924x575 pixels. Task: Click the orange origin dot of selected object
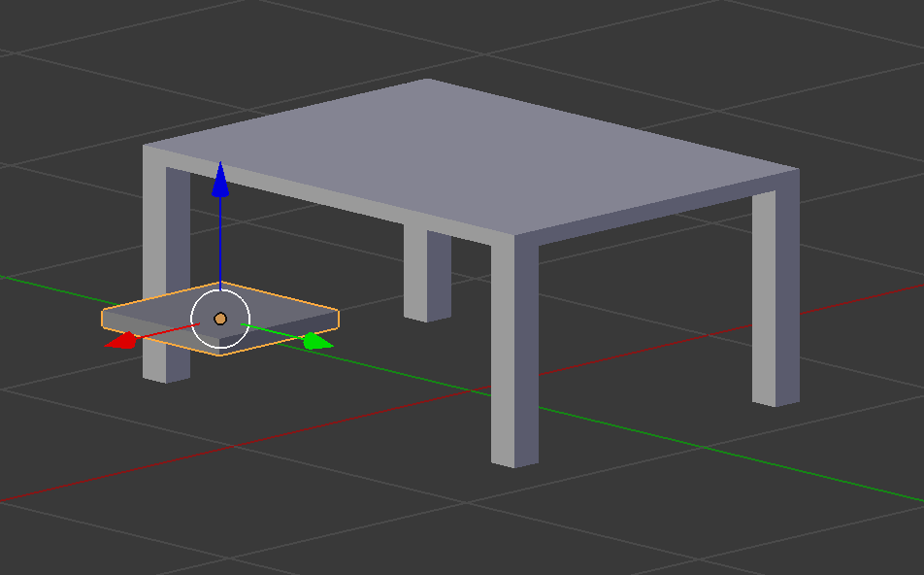click(x=220, y=319)
